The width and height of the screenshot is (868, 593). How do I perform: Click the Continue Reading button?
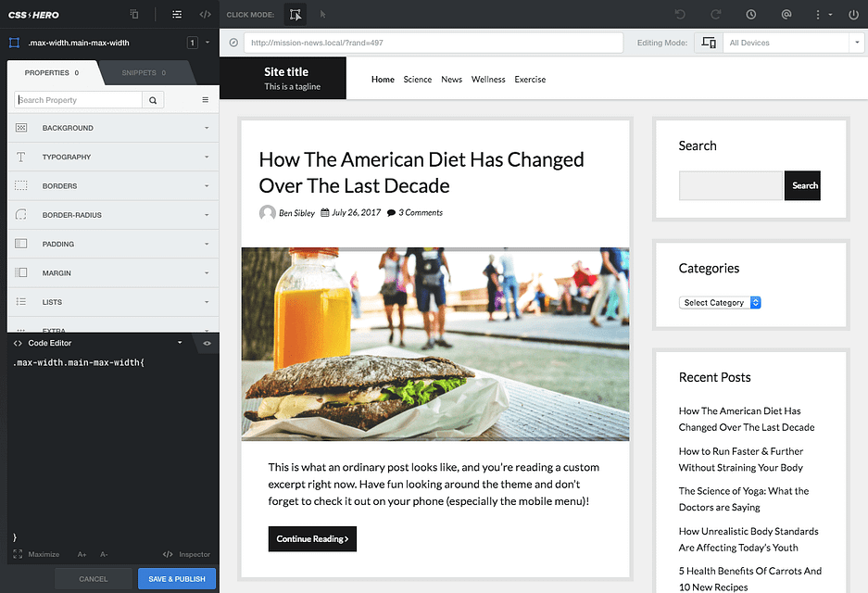(x=312, y=538)
